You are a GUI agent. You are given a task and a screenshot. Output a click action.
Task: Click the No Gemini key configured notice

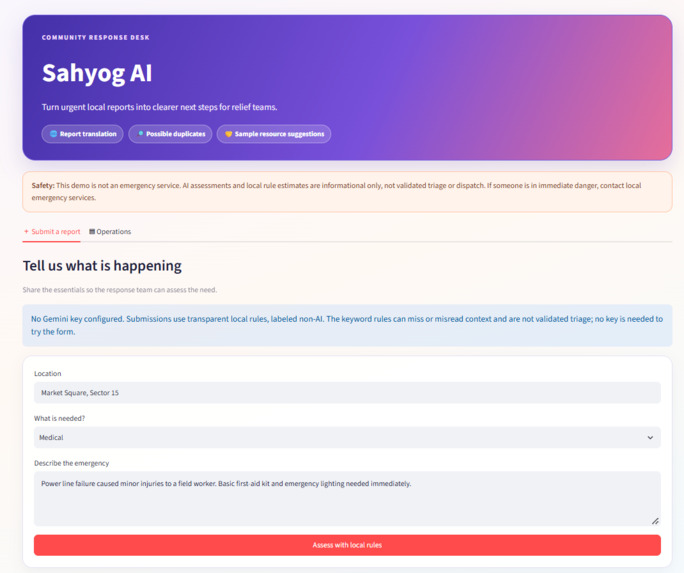coord(347,325)
